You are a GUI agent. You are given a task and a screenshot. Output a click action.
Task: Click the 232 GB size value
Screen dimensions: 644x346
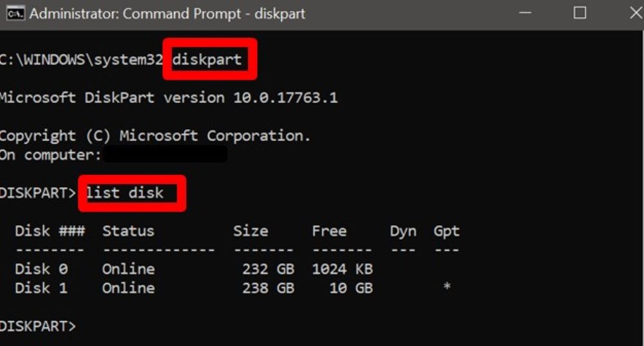click(268, 268)
